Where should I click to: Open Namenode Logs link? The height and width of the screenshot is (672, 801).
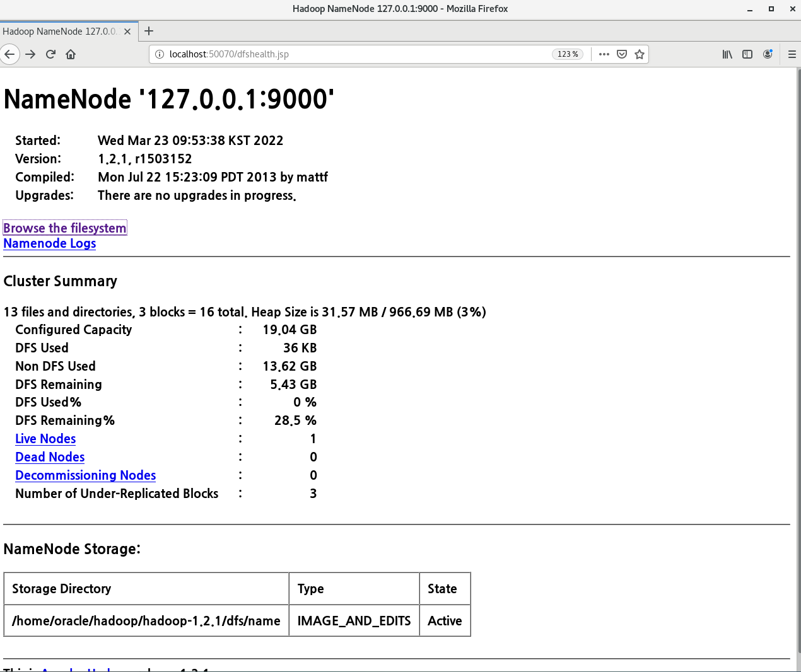pos(50,243)
